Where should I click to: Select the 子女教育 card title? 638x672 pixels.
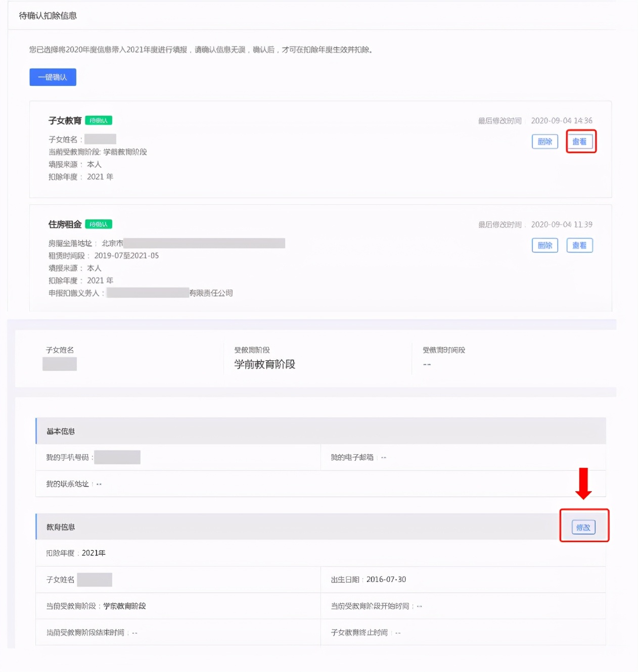(x=65, y=121)
